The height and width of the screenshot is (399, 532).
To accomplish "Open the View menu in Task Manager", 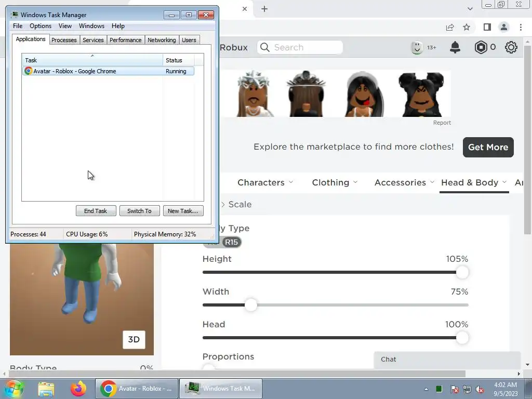I will (65, 26).
